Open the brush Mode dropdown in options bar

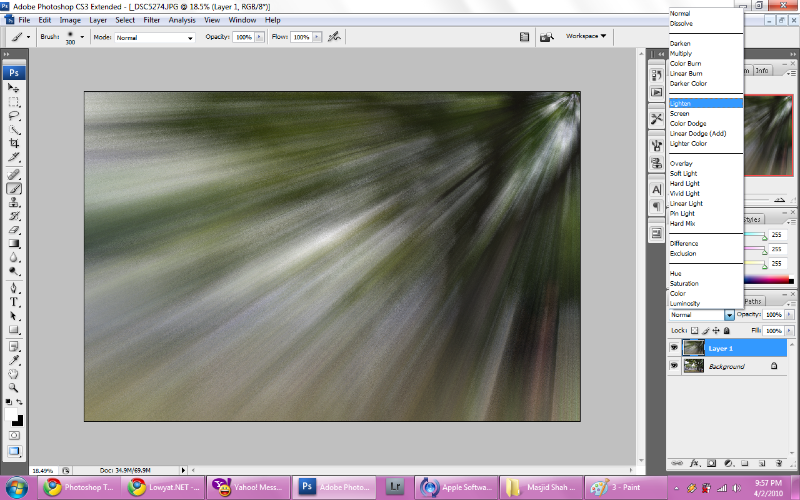(154, 37)
